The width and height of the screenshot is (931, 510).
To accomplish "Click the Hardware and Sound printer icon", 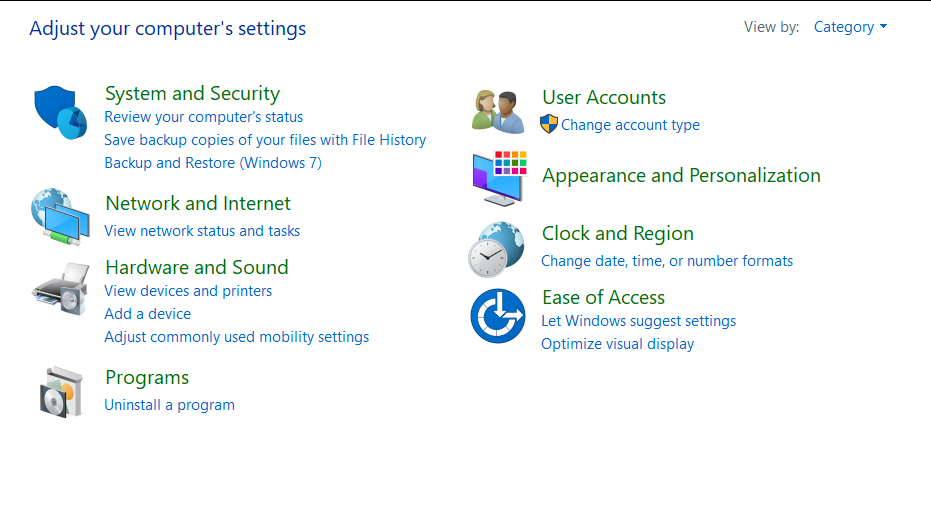I will click(61, 289).
